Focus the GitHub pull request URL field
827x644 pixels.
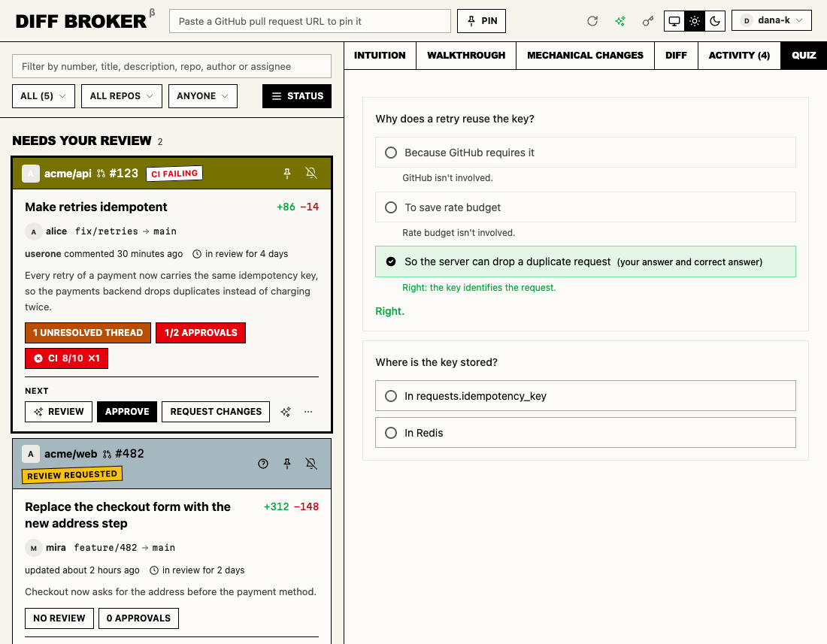pyautogui.click(x=310, y=21)
